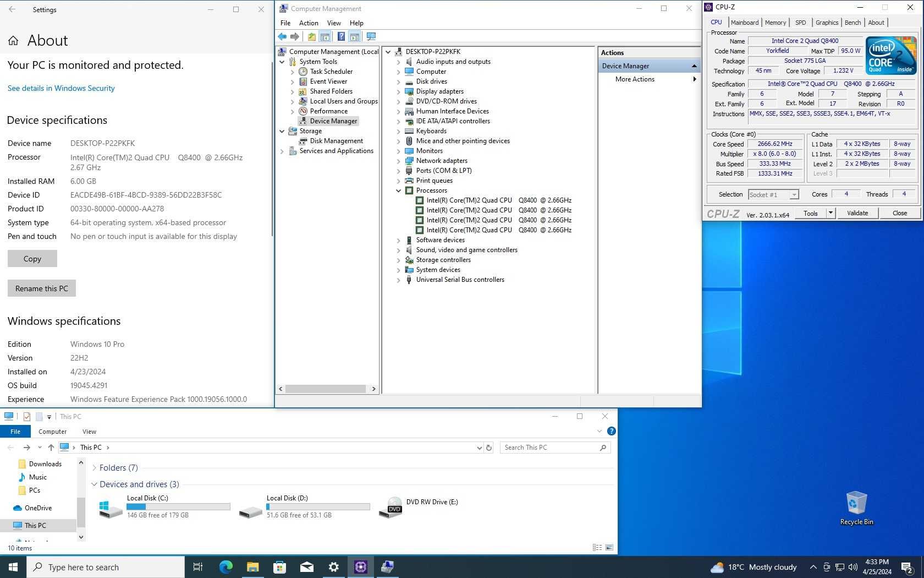The width and height of the screenshot is (924, 578).
Task: Click Copy button under Device specifications
Action: point(32,259)
